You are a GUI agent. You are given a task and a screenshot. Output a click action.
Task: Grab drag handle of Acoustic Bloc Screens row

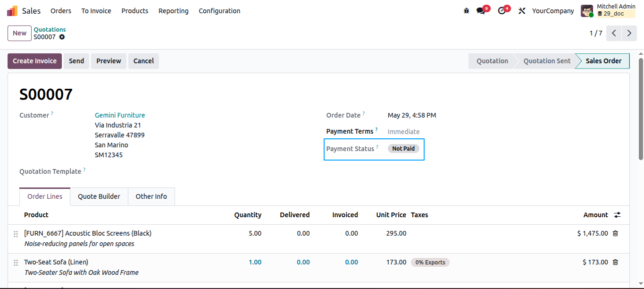point(16,234)
